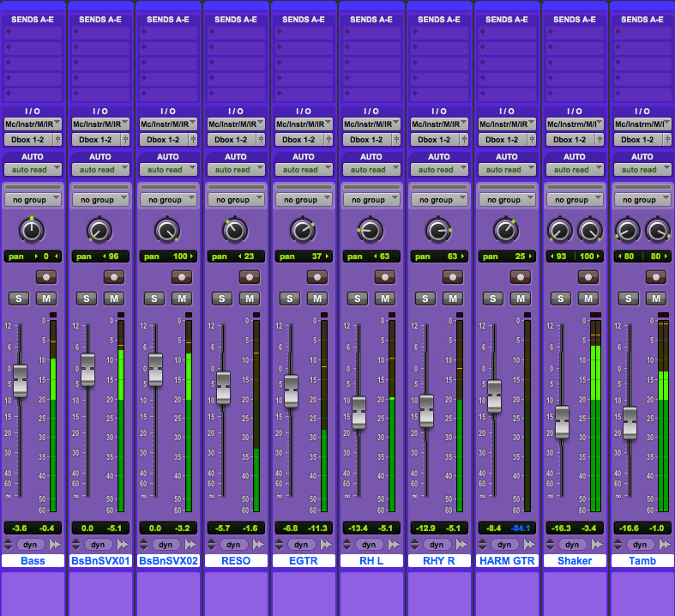Click up/down arrows on BsBnSVX01 track bottom

pyautogui.click(x=75, y=545)
